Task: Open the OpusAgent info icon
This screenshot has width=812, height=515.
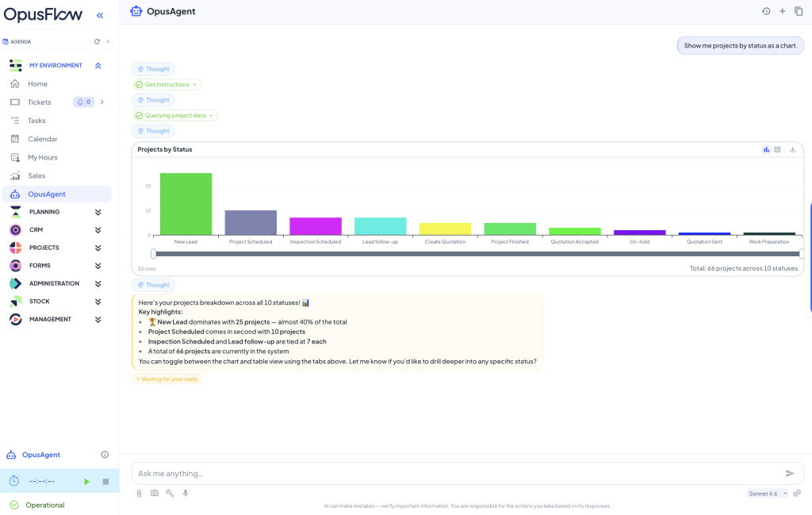Action: pos(105,455)
